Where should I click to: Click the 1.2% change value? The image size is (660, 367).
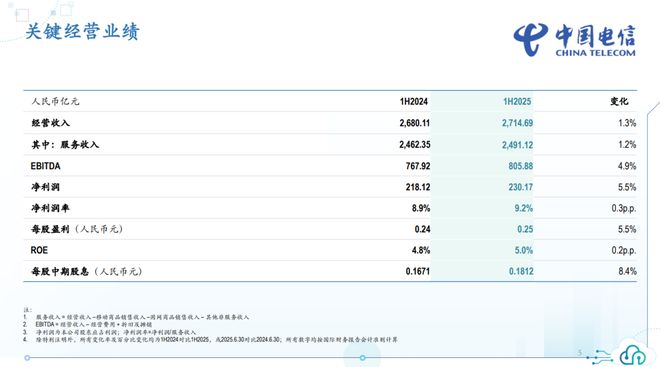click(x=627, y=145)
